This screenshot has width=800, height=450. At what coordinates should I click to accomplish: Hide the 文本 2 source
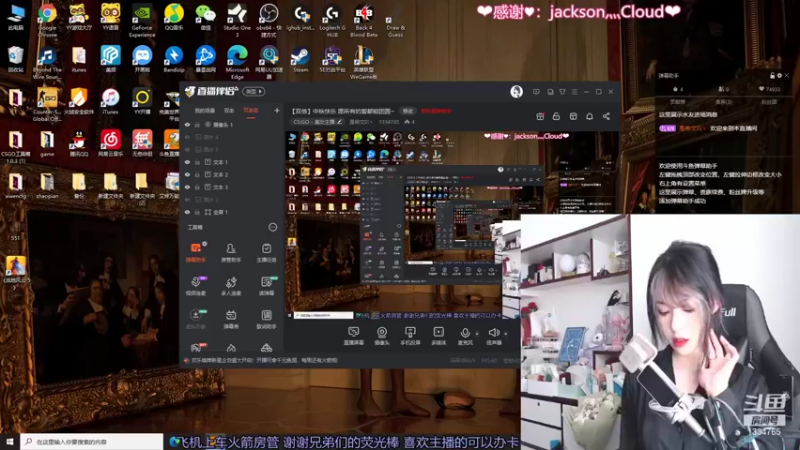[x=187, y=174]
